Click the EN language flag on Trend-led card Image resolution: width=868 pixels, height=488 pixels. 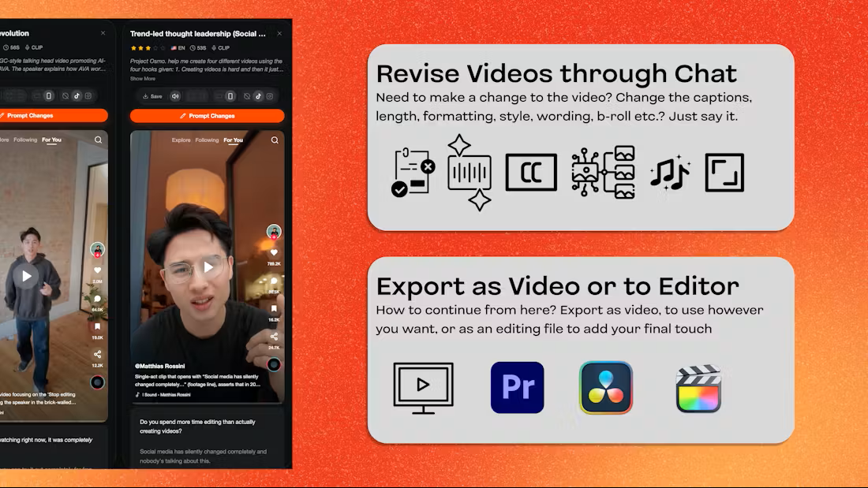178,48
